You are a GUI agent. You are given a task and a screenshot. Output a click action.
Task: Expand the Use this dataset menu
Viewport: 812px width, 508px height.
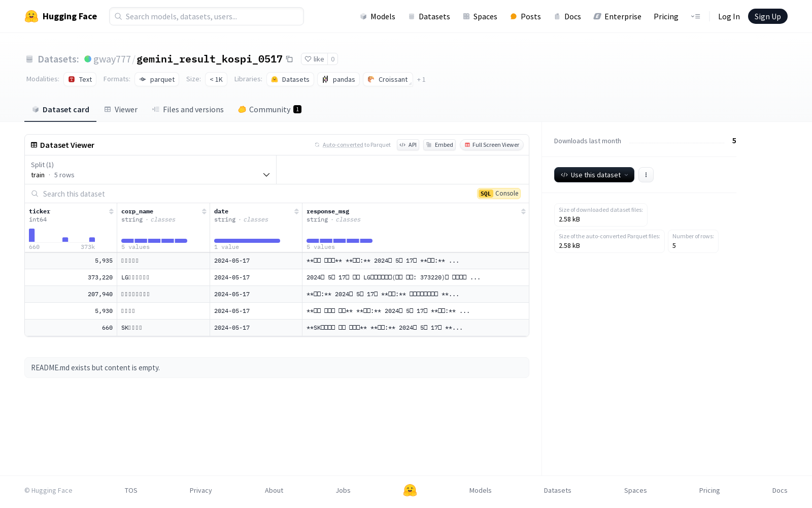(x=594, y=175)
